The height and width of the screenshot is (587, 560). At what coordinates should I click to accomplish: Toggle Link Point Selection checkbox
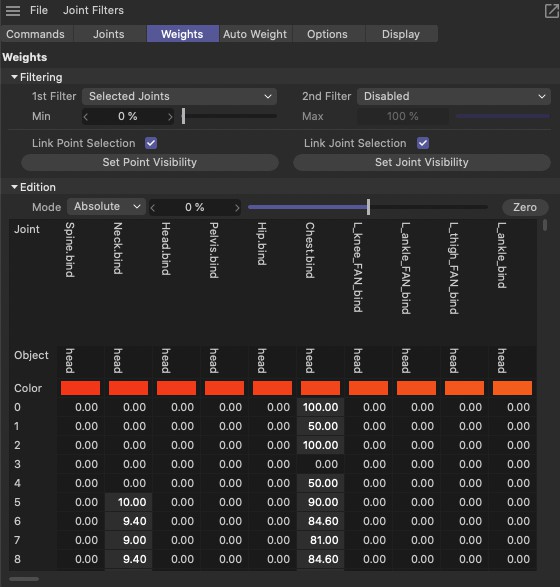(151, 143)
